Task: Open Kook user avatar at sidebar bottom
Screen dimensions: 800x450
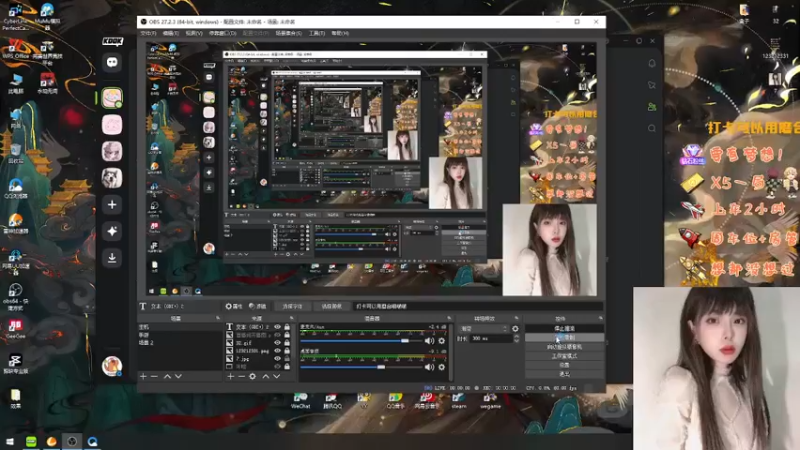Action: 112,365
